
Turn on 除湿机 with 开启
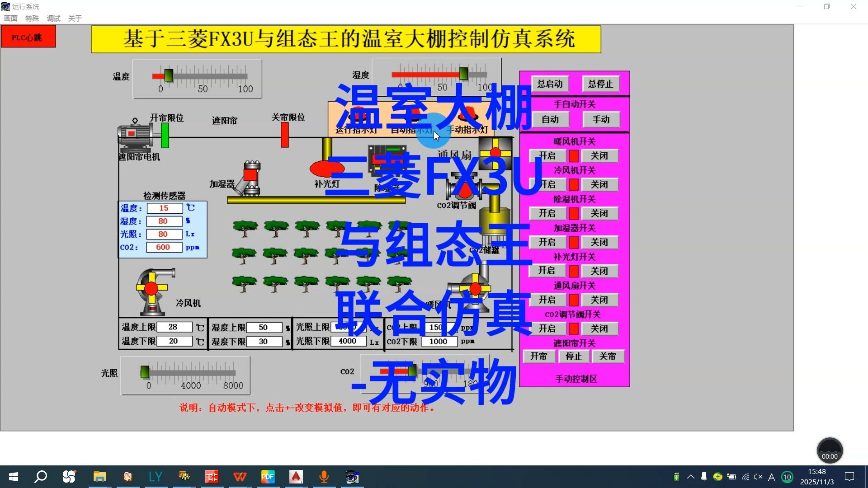coord(547,213)
